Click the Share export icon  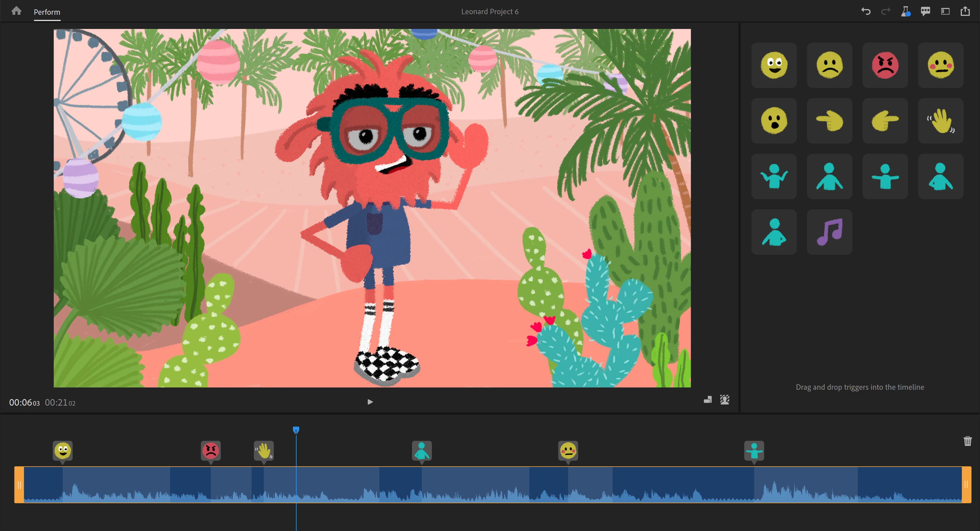(965, 11)
